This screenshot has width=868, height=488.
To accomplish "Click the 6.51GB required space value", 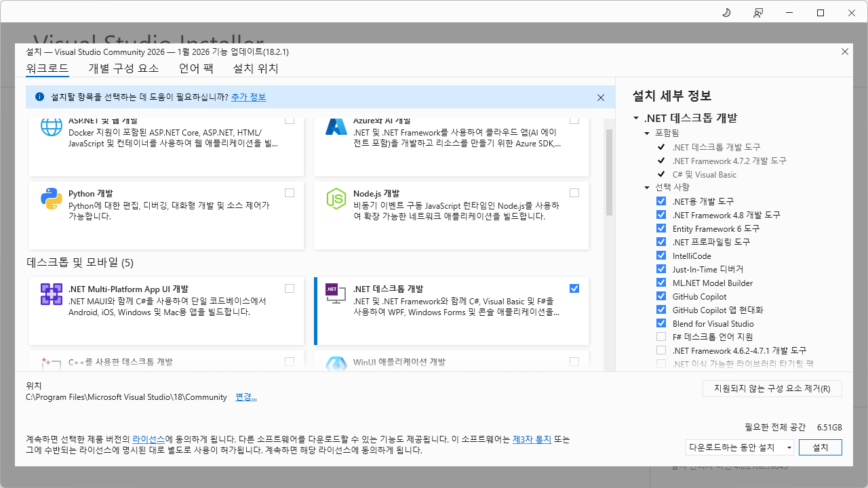I will (x=829, y=428).
